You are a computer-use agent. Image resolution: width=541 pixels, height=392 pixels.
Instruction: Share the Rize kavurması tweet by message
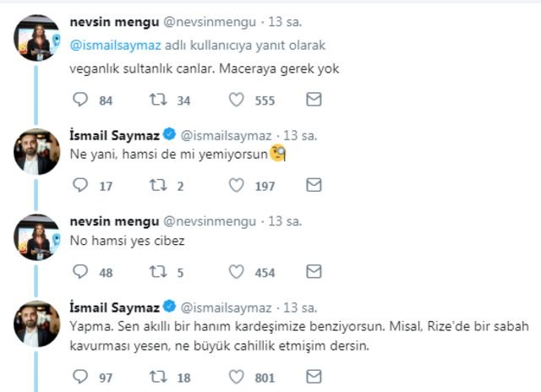coord(314,376)
